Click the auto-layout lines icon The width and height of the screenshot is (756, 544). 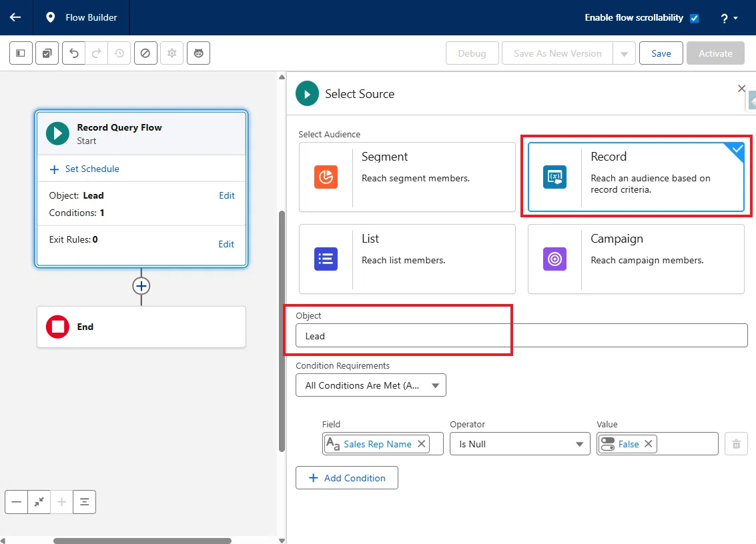pyautogui.click(x=84, y=502)
